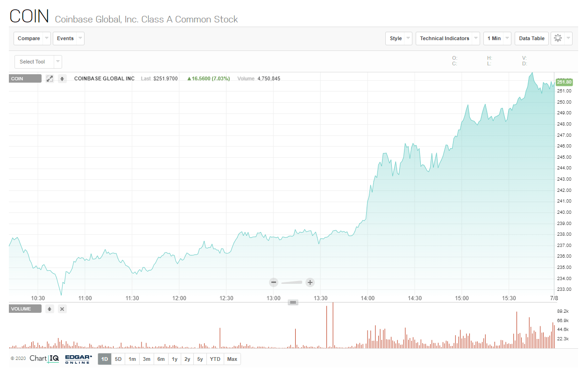588x373 pixels.
Task: Switch to the 5D range
Action: (x=118, y=359)
